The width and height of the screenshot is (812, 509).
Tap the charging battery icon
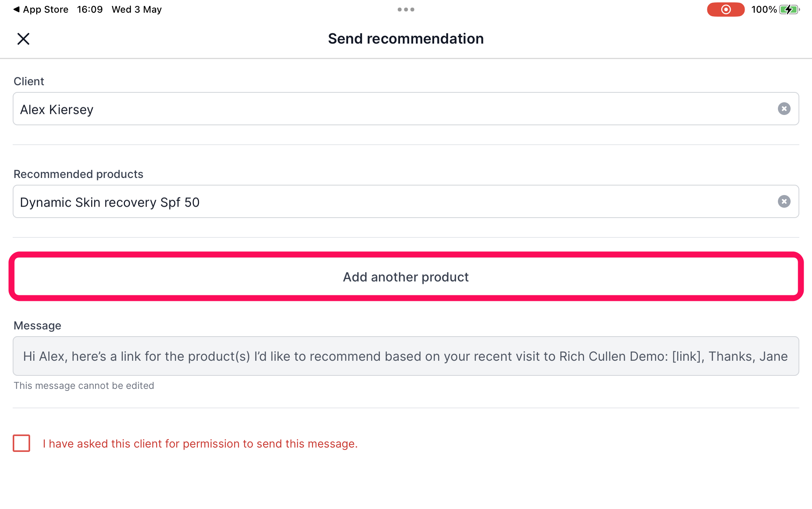coord(789,10)
